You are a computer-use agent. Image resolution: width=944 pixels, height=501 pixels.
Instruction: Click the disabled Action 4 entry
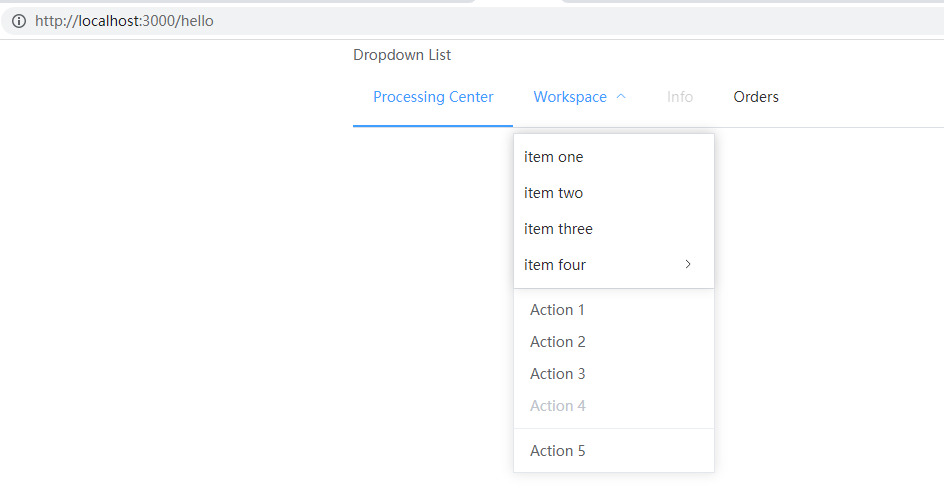(613, 406)
